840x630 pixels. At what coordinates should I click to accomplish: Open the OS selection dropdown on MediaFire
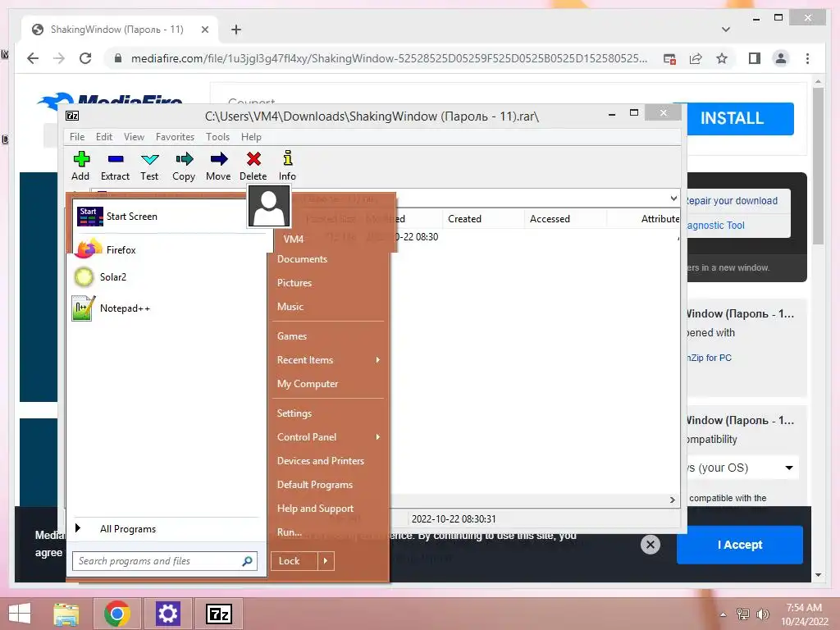742,468
